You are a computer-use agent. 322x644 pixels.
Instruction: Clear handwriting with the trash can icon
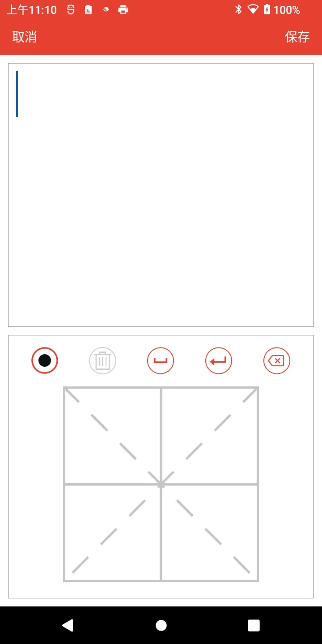(103, 360)
